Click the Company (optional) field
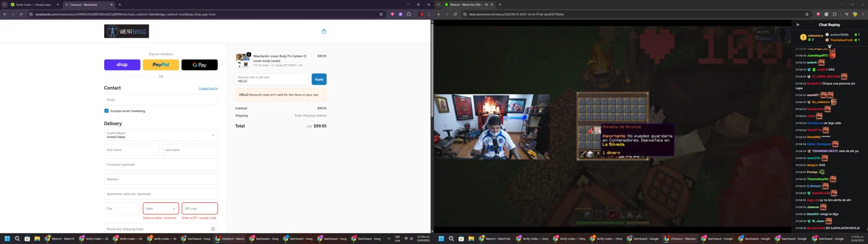Screen dimensions: 868x244 [x=161, y=164]
